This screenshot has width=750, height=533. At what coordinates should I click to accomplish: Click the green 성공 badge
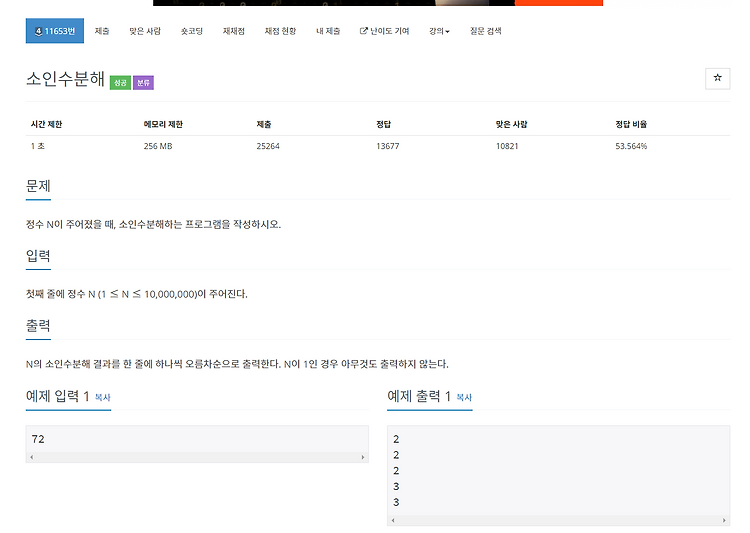coord(120,83)
